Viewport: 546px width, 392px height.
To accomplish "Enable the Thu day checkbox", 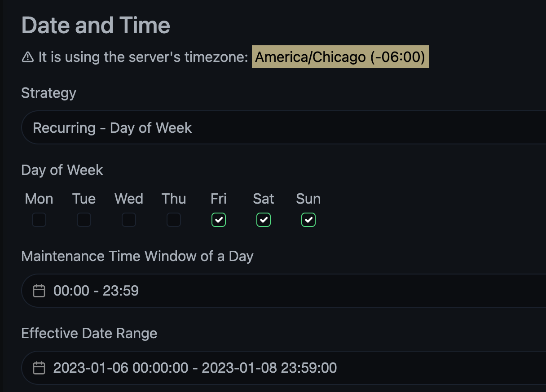I will (174, 220).
